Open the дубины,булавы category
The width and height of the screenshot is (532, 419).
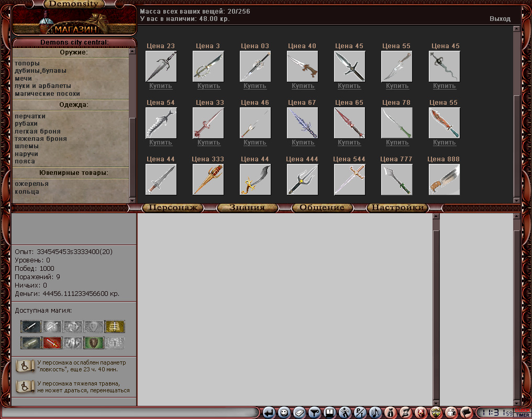coord(40,71)
